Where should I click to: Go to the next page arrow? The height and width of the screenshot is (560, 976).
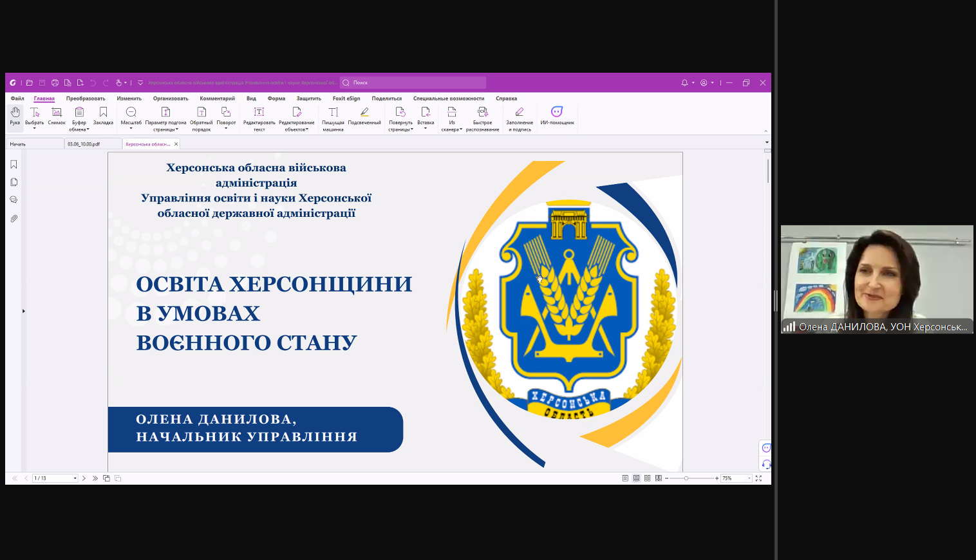click(x=84, y=478)
